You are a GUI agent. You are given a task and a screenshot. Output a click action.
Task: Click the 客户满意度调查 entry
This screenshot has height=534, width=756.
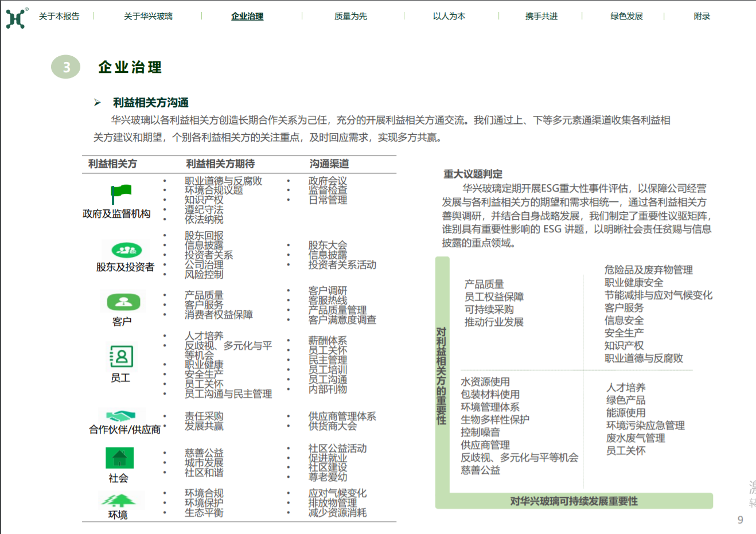(x=342, y=320)
